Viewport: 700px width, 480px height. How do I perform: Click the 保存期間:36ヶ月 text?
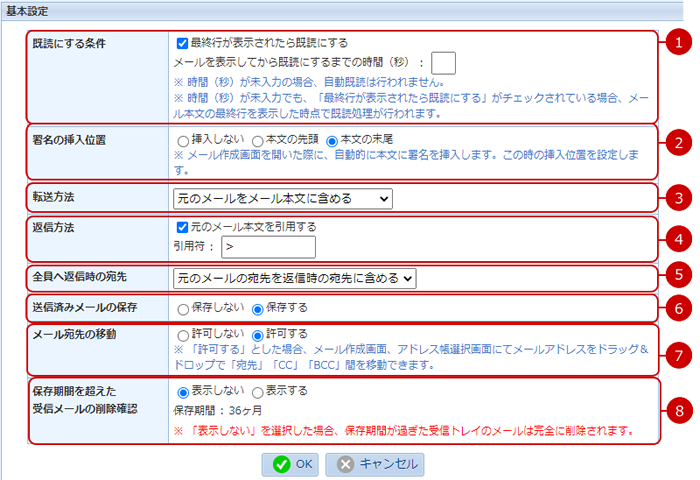218,411
